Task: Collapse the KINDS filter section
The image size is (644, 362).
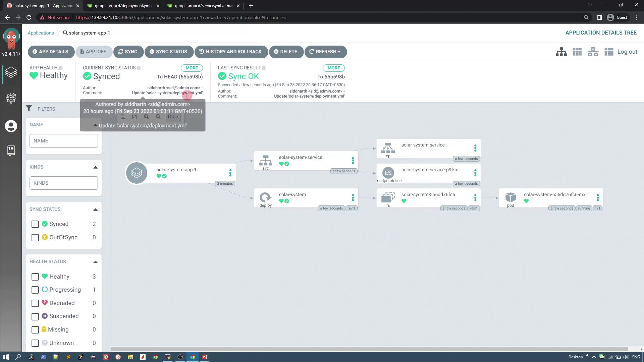Action: (95, 167)
